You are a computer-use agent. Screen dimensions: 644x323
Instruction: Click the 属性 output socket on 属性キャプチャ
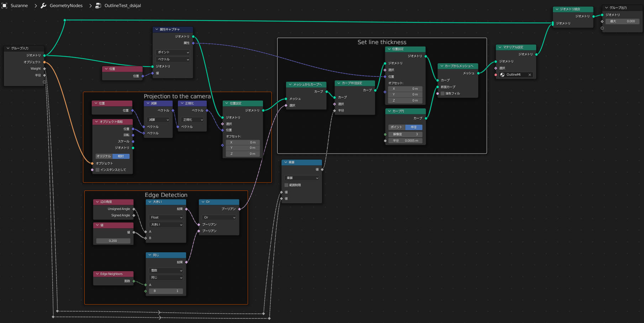[x=193, y=43]
